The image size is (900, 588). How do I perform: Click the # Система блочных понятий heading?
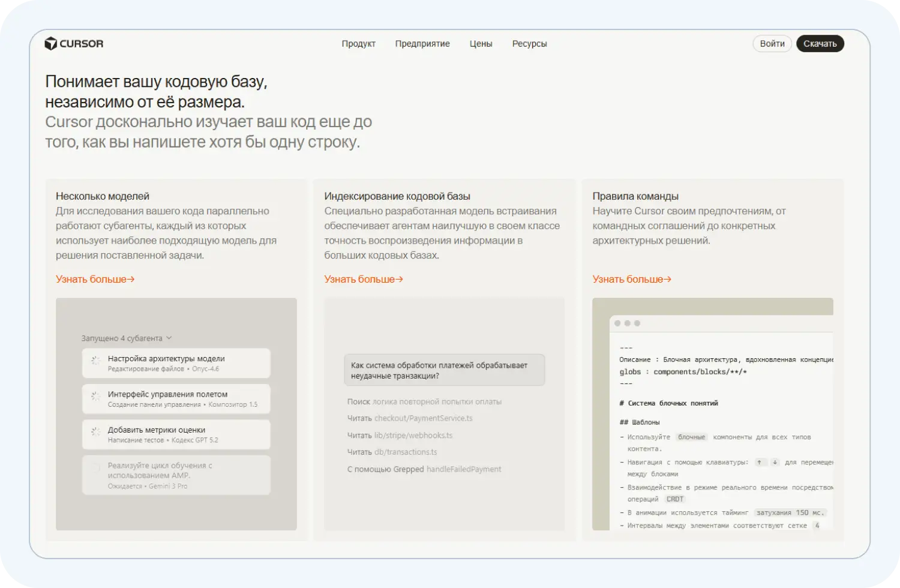(x=668, y=403)
